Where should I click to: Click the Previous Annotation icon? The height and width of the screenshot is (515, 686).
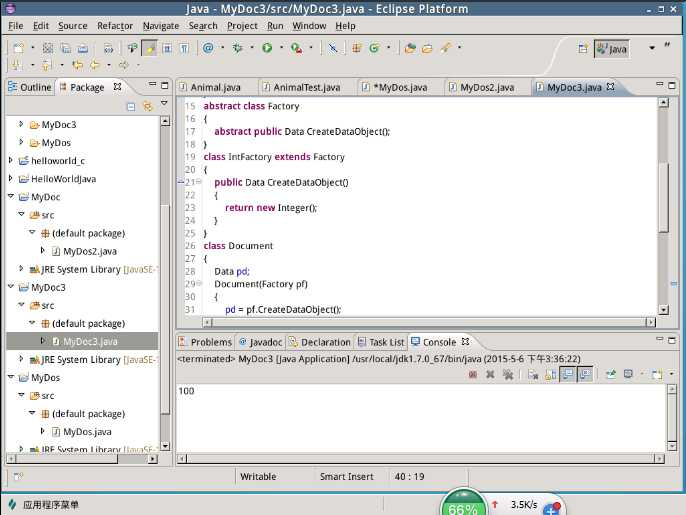[x=46, y=65]
